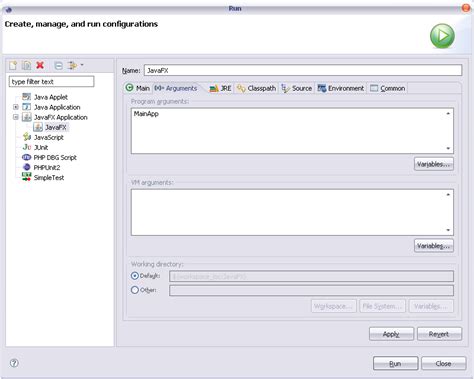Click the New launch configuration icon
This screenshot has height=379, width=474.
coord(13,65)
